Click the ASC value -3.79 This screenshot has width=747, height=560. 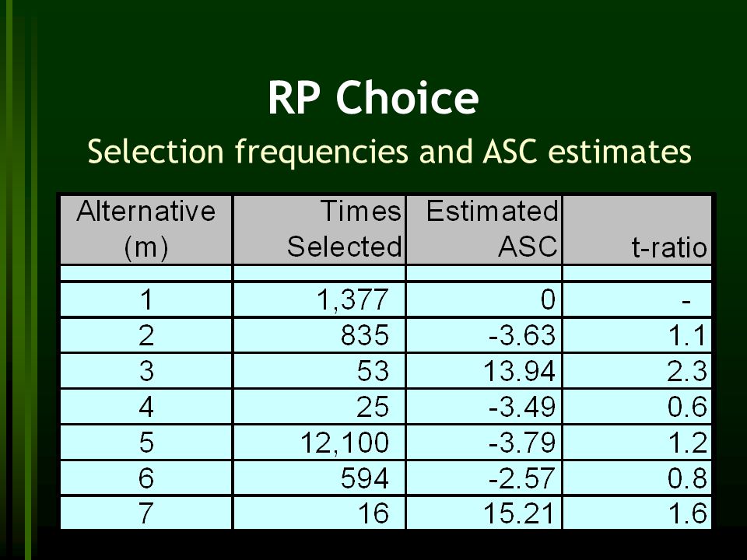pos(484,443)
